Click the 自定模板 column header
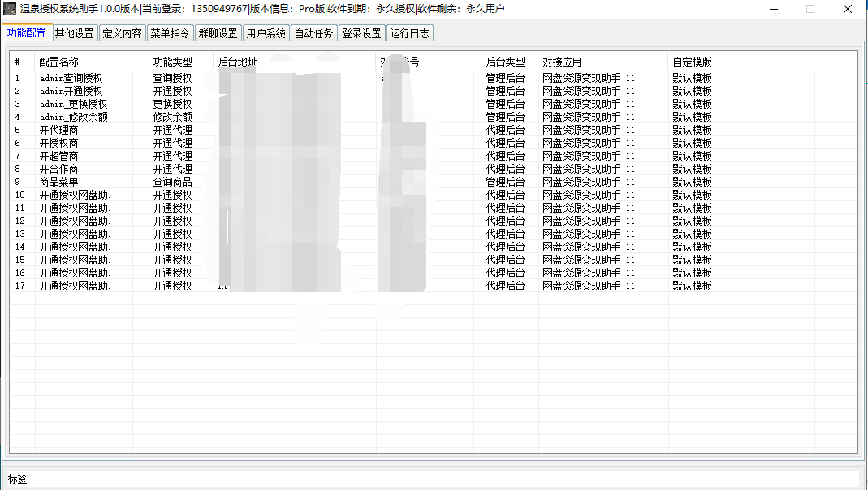This screenshot has height=490, width=868. [x=692, y=62]
